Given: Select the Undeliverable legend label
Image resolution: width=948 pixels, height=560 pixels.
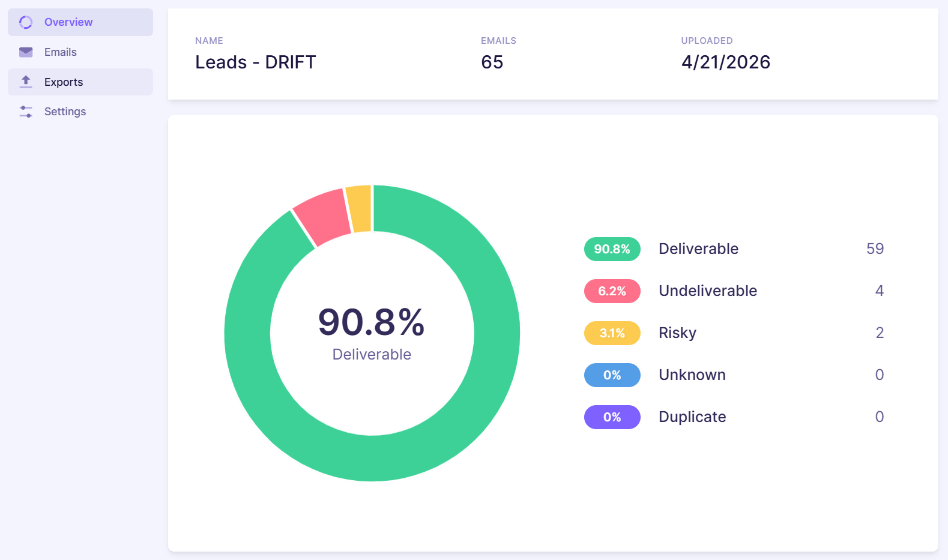Looking at the screenshot, I should [708, 291].
